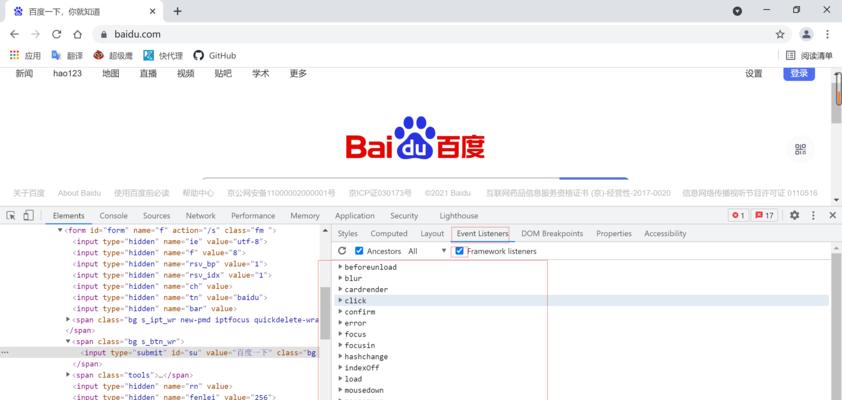Click the lock icon next to baidu.com
Screen dimensions: 842x400
(x=104, y=34)
